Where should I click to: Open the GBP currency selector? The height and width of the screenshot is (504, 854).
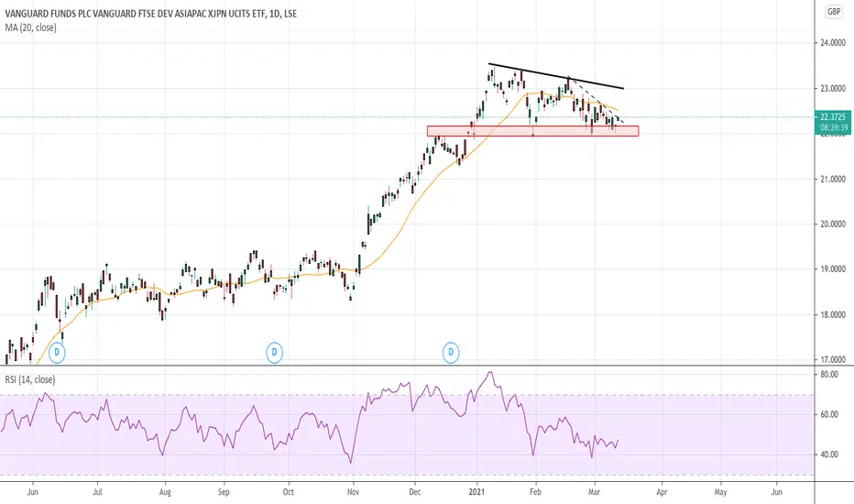[834, 12]
